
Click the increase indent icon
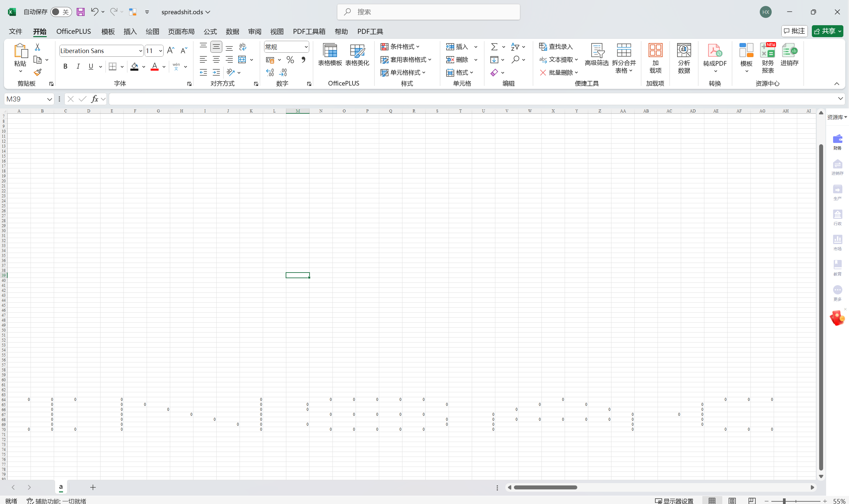[x=216, y=72]
